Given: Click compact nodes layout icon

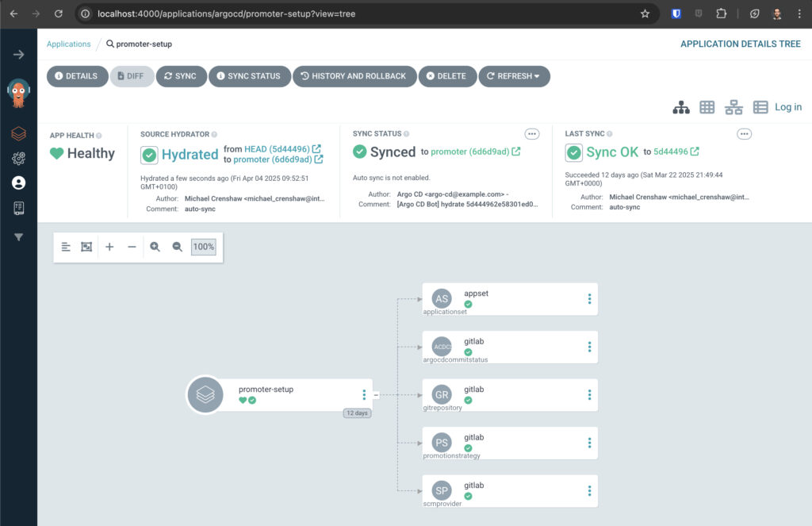Looking at the screenshot, I should coord(66,247).
